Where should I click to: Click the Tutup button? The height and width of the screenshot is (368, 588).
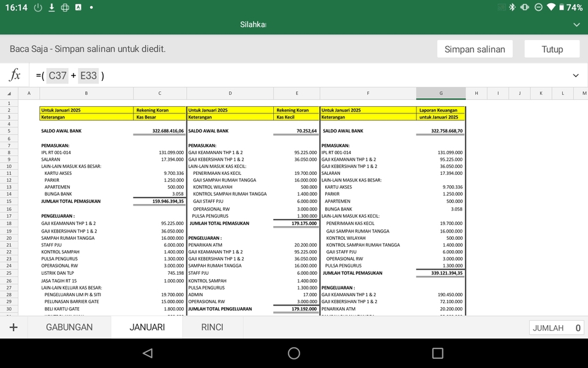(x=552, y=49)
